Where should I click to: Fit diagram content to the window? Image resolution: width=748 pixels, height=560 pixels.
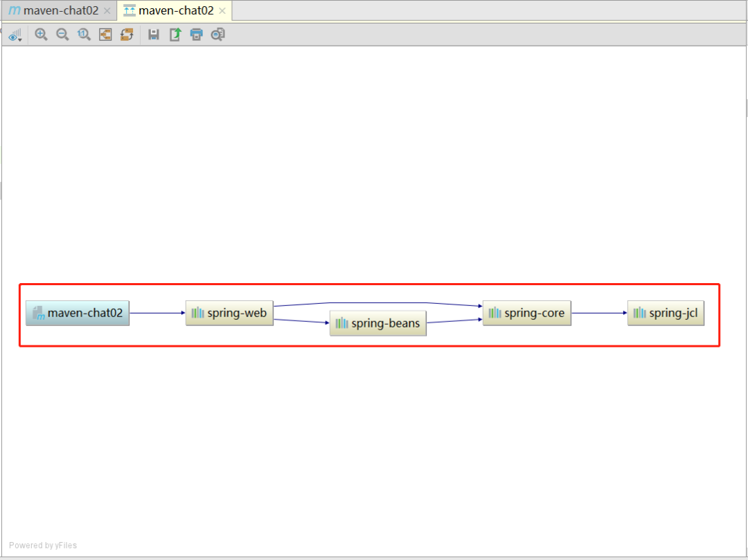(105, 35)
